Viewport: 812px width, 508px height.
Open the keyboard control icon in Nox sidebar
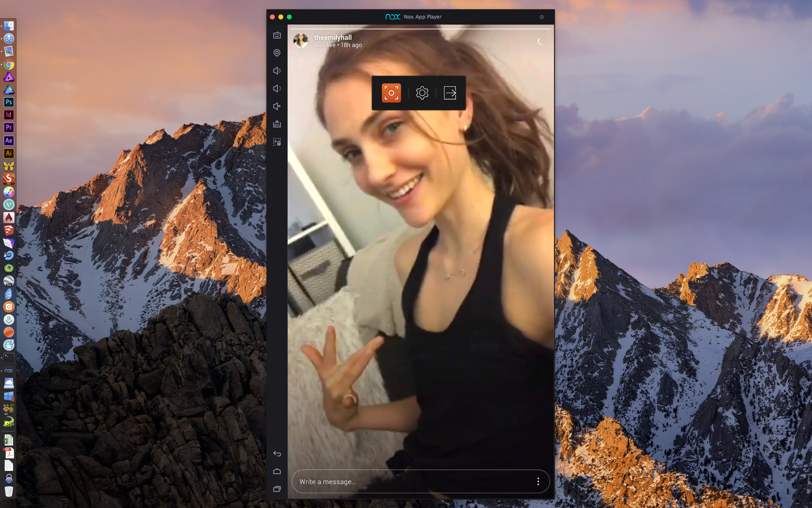point(277,36)
